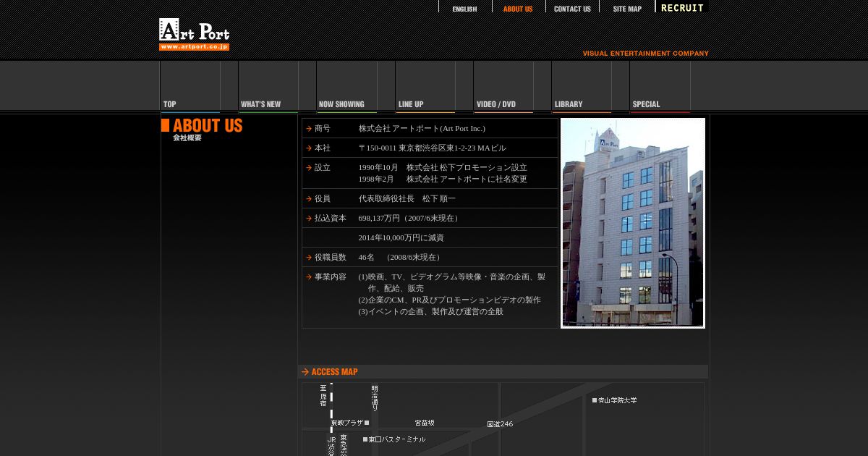This screenshot has width=868, height=456.
Task: Select ABOUT US in top navigation
Action: click(518, 9)
